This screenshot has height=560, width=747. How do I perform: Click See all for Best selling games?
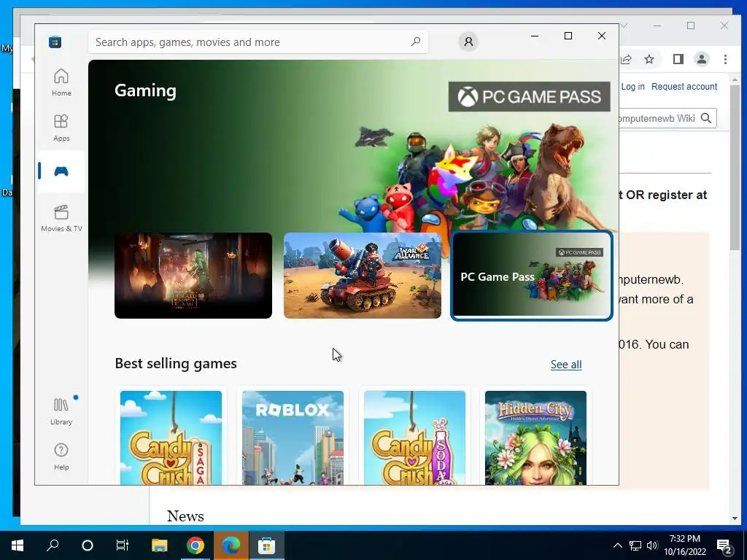(566, 365)
